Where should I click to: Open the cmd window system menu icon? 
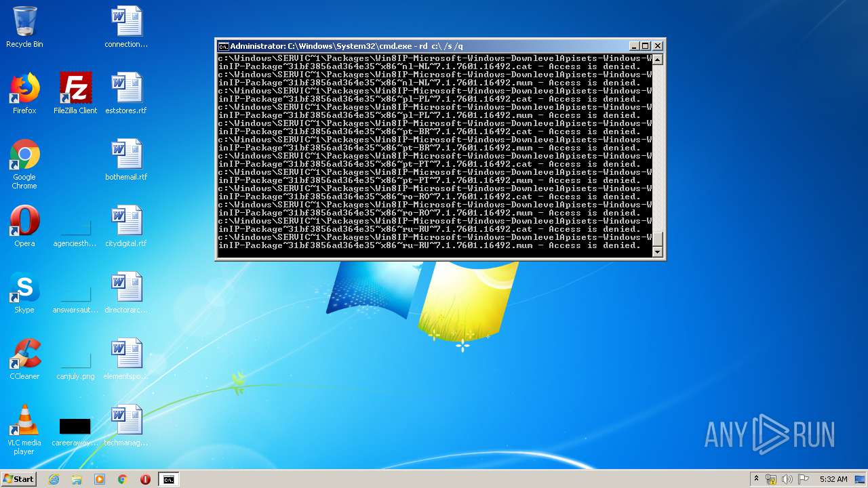[x=223, y=46]
